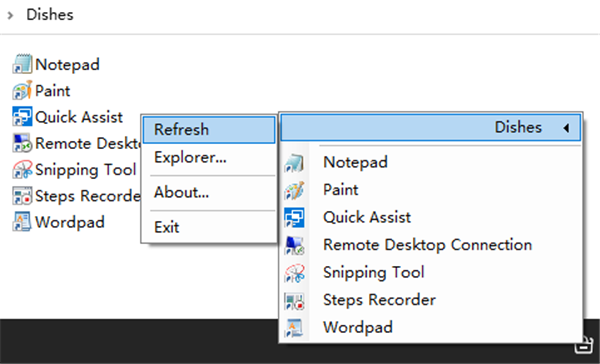
Task: Choose Refresh from the context menu
Action: 209,130
